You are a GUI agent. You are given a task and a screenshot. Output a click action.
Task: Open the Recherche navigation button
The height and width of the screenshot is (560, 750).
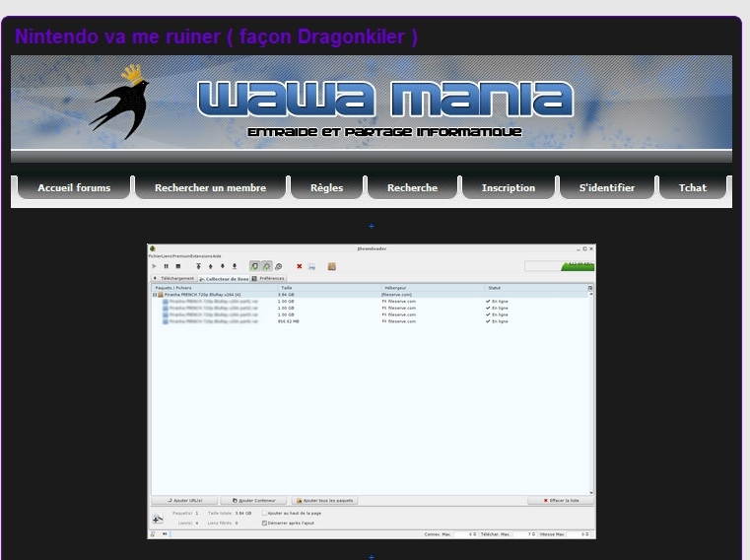412,187
